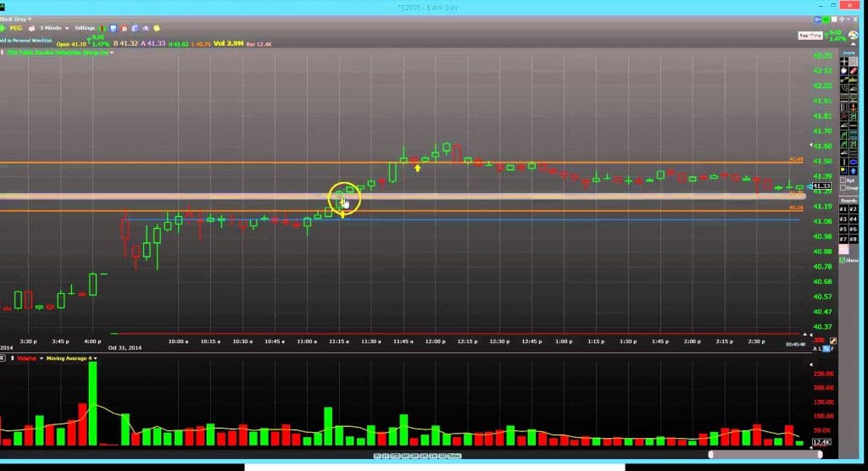Toggle the Show checkbox

click(x=842, y=260)
